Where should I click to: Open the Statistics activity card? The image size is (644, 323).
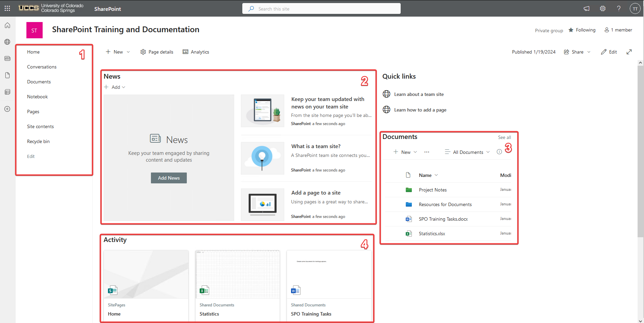click(x=238, y=285)
